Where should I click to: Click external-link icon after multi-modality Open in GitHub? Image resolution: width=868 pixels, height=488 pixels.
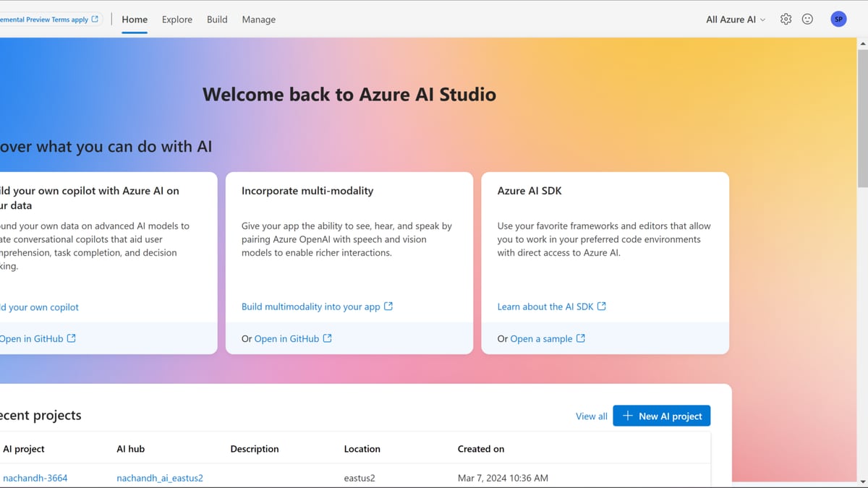[328, 338]
